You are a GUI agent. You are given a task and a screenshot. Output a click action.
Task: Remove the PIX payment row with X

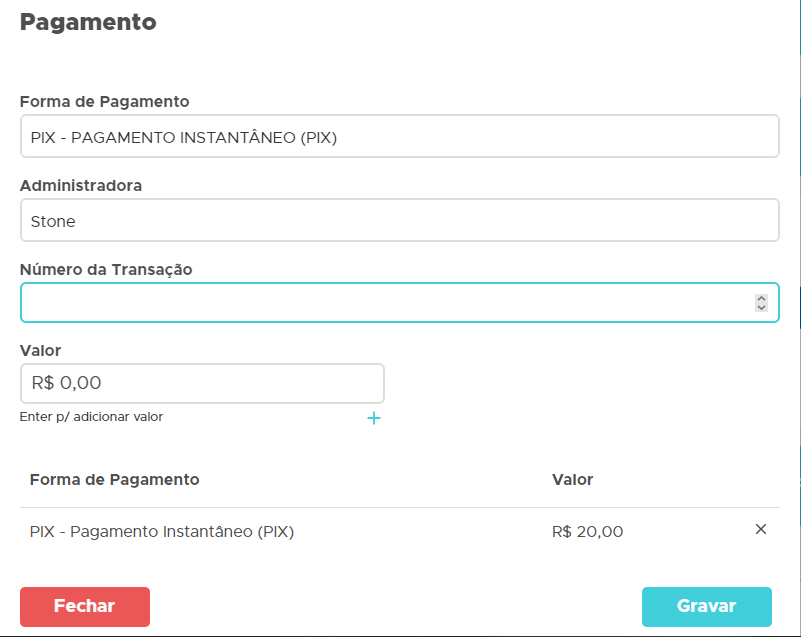[760, 529]
